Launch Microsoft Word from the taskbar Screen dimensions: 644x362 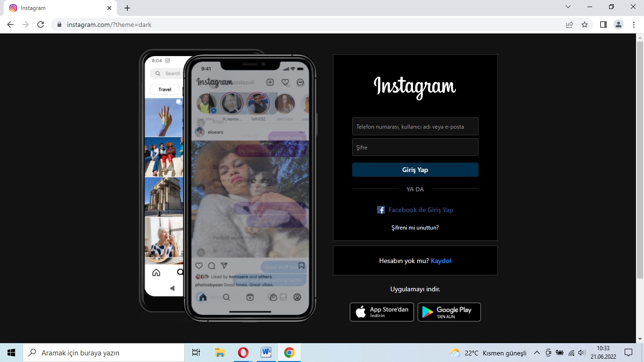tap(266, 352)
